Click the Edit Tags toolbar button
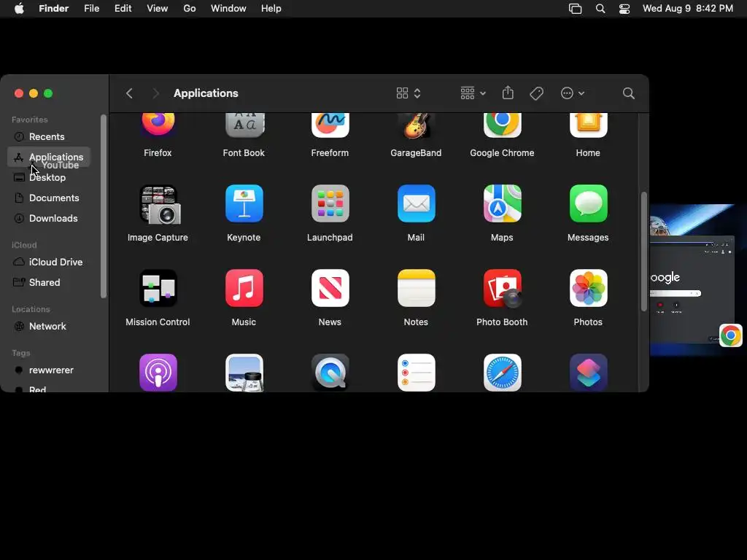Viewport: 747px width, 560px height. tap(536, 93)
